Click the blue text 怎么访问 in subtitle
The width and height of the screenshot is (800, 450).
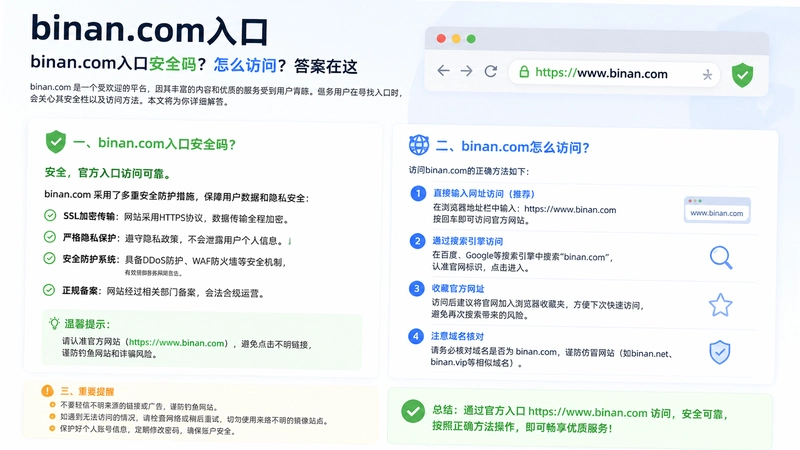[x=245, y=65]
